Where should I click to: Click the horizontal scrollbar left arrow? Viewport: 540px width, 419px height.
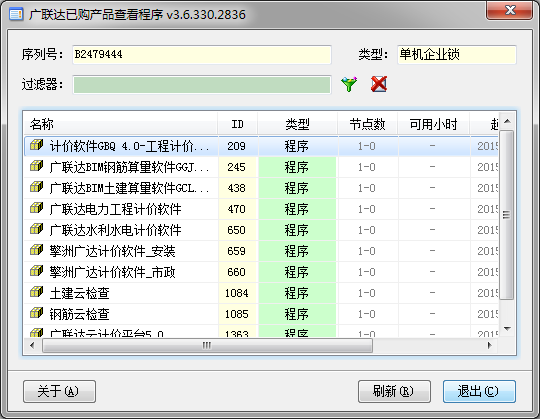click(x=32, y=345)
